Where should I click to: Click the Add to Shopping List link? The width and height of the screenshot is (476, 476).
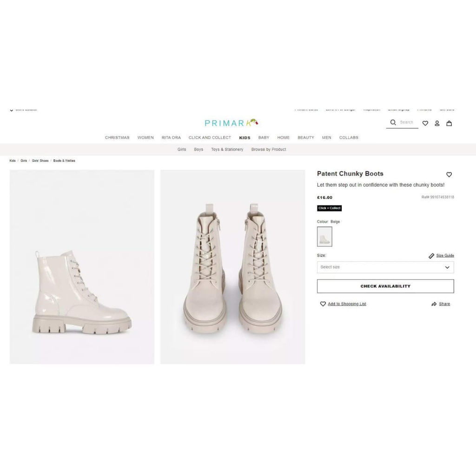tap(347, 304)
